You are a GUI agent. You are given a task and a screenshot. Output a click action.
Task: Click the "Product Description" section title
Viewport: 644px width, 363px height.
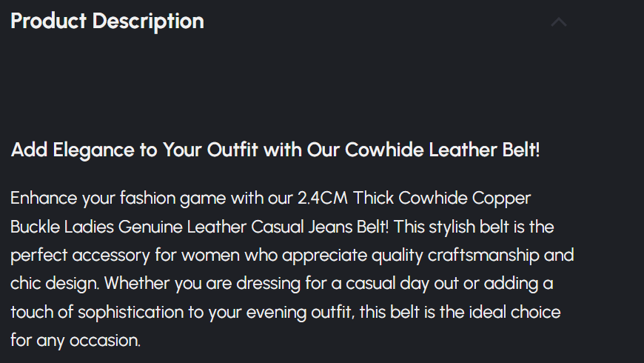pyautogui.click(x=107, y=21)
